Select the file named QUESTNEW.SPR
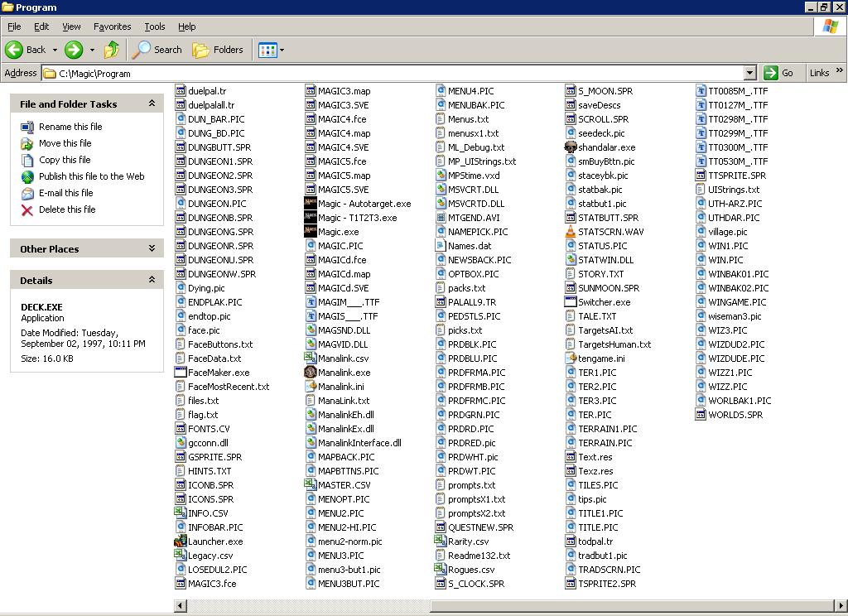This screenshot has width=848, height=616. (480, 527)
